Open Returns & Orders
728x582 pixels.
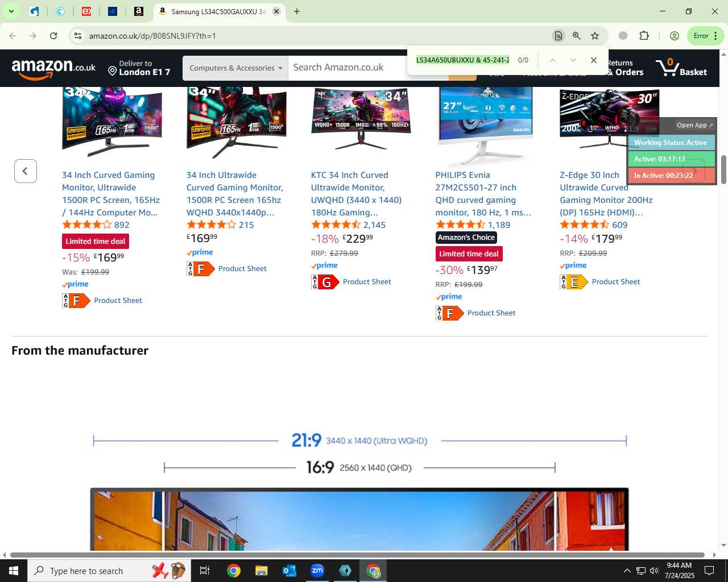click(624, 68)
